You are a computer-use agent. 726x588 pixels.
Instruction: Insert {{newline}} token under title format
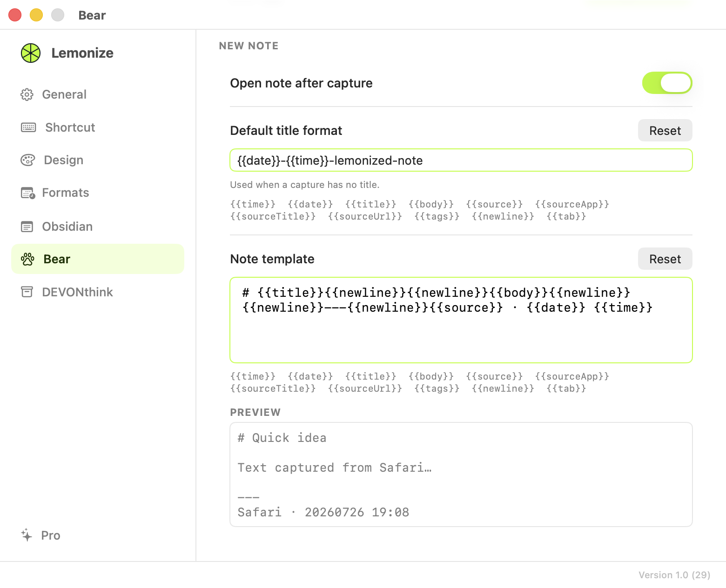click(x=503, y=216)
